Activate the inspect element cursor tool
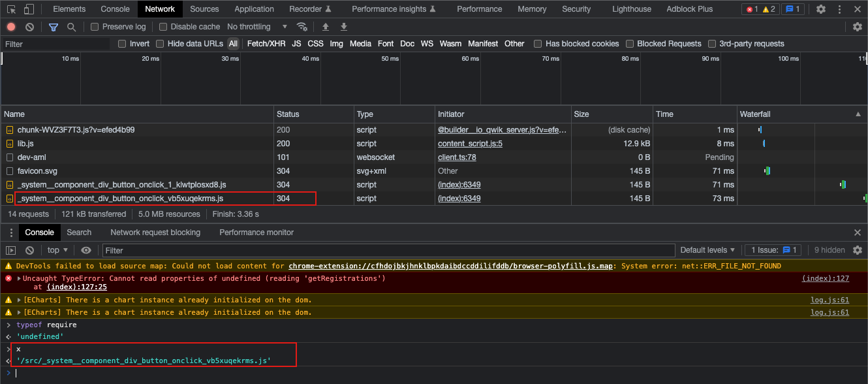 pos(10,8)
